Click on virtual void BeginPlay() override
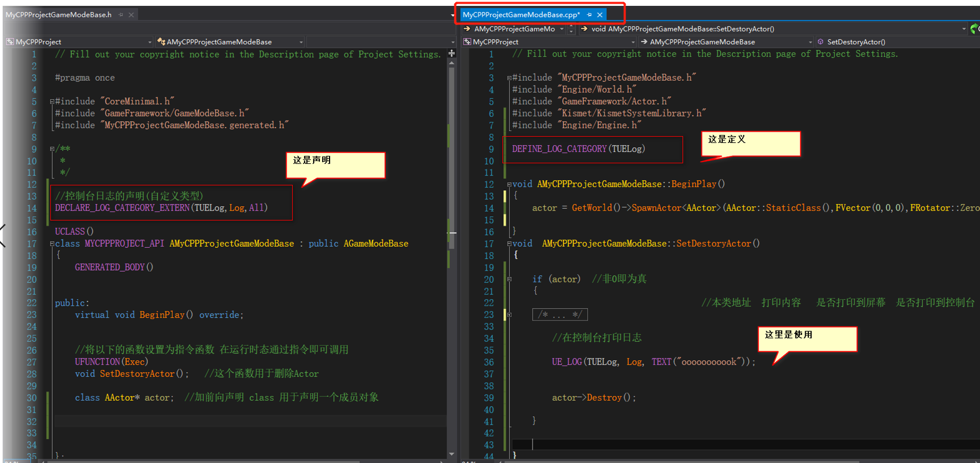Viewport: 980px width, 463px height. [x=159, y=315]
